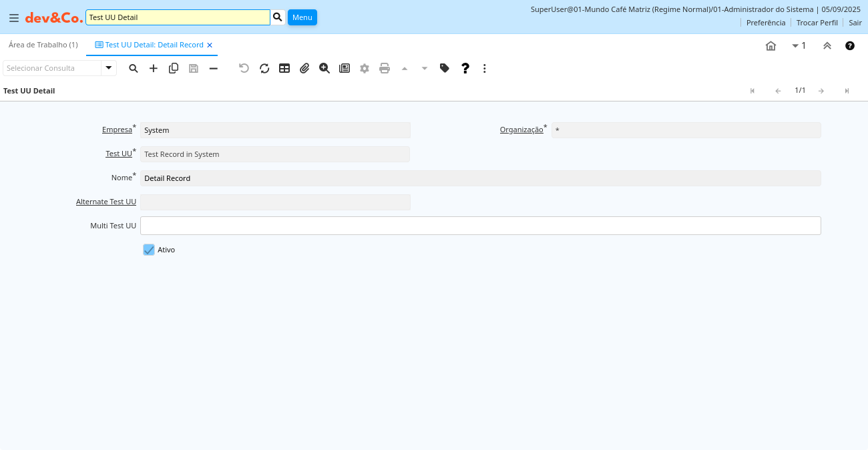Click the Multi Test UU input field

pyautogui.click(x=480, y=226)
